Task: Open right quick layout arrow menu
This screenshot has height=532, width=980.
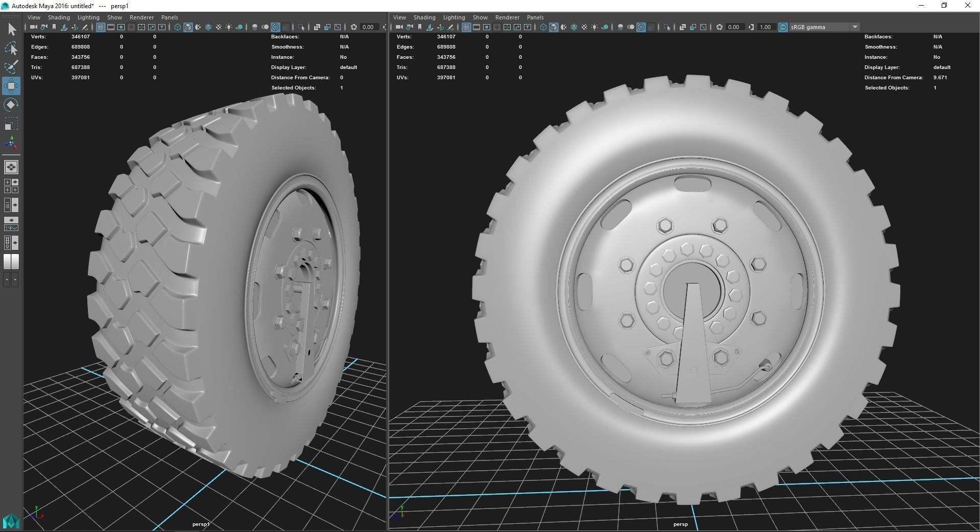Action: [15, 280]
